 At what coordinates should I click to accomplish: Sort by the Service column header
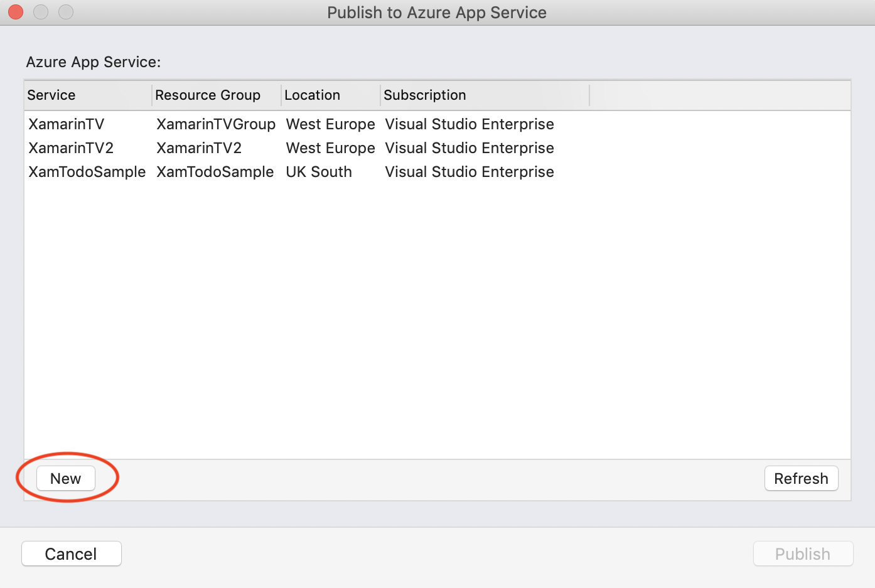tap(88, 95)
